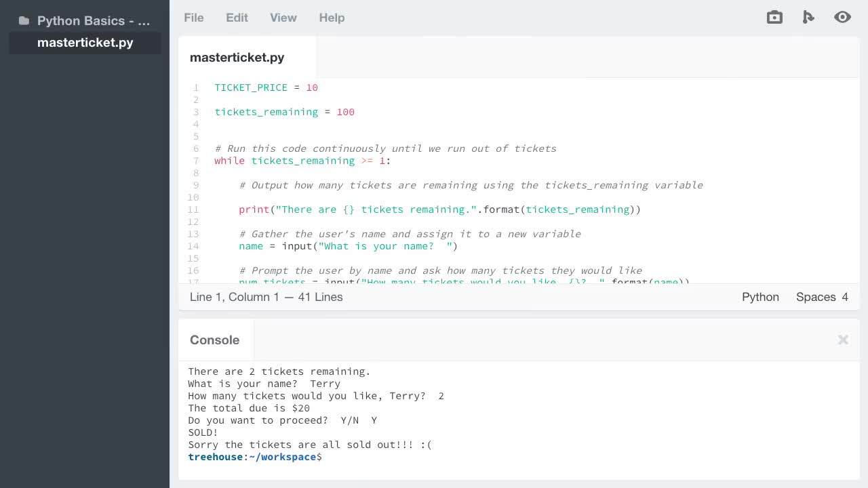Open the Help menu
This screenshot has width=868, height=488.
332,18
